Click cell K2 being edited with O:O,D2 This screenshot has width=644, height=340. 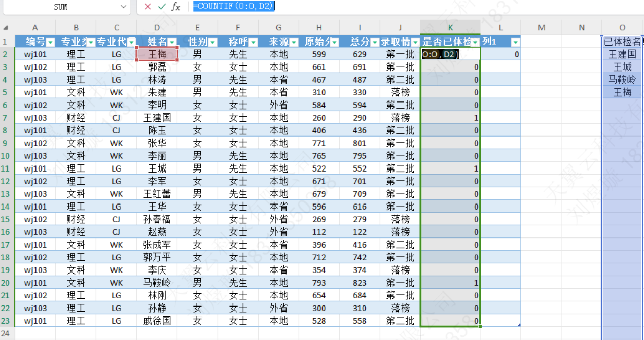point(450,54)
